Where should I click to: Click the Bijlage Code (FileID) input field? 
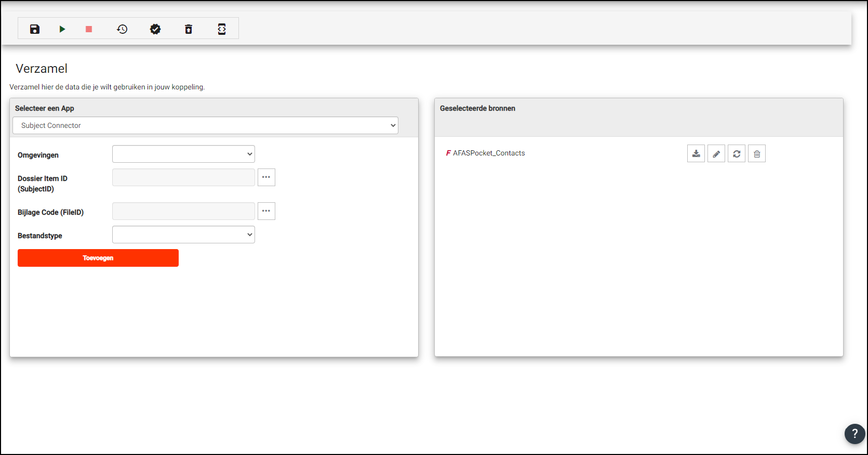[183, 211]
